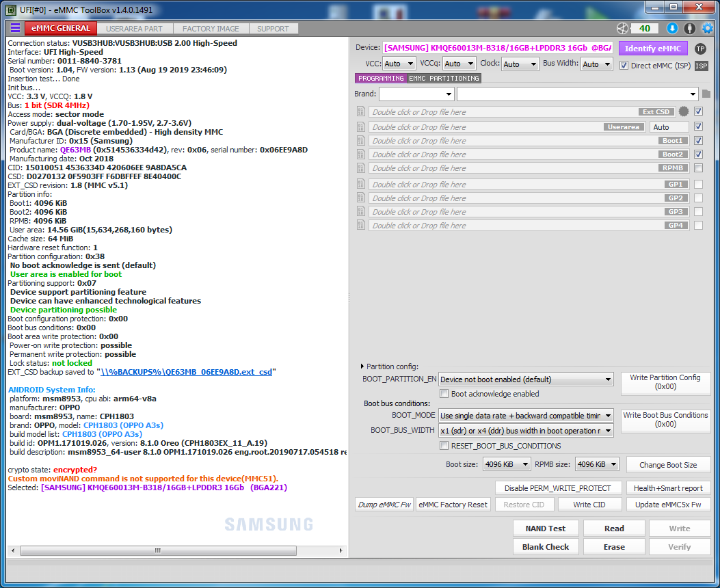Open BOOT_BUS_WIDTH dropdown
Screen dimensions: 720x588
tap(526, 431)
